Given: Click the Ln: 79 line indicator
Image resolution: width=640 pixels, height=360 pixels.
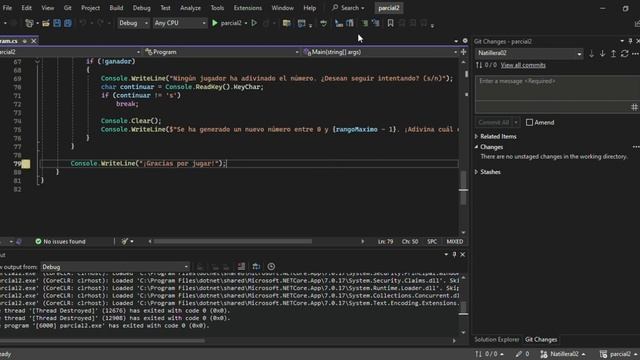Looking at the screenshot, I should [385, 242].
